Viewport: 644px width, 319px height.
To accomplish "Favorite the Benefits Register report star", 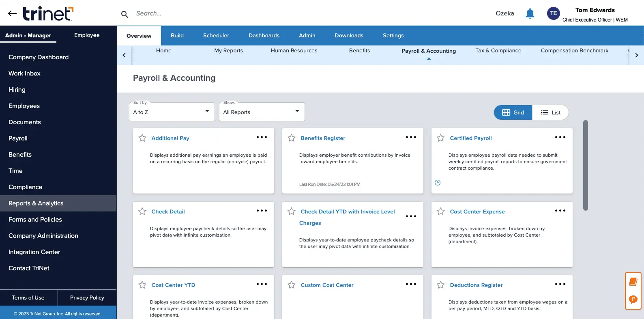I will point(291,138).
